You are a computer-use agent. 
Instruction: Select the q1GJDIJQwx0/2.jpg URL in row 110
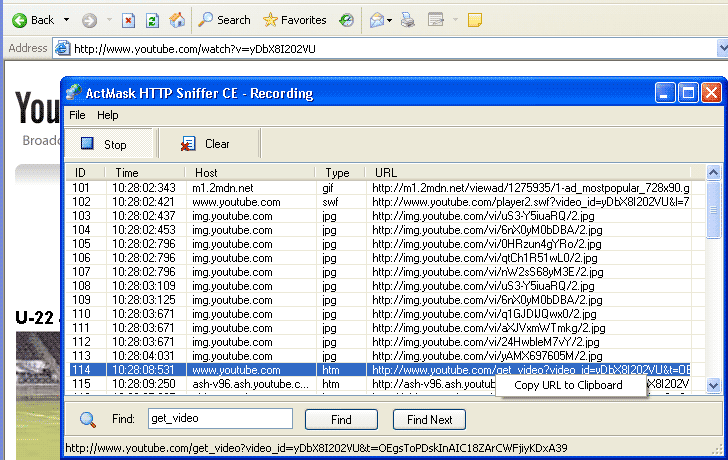pyautogui.click(x=484, y=314)
